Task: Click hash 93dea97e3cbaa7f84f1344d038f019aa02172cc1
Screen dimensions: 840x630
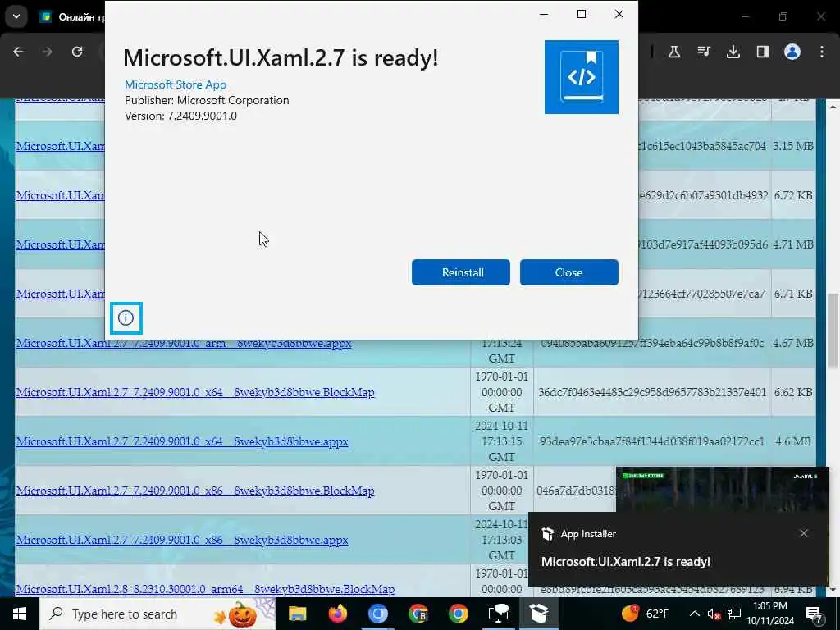Action: (651, 441)
